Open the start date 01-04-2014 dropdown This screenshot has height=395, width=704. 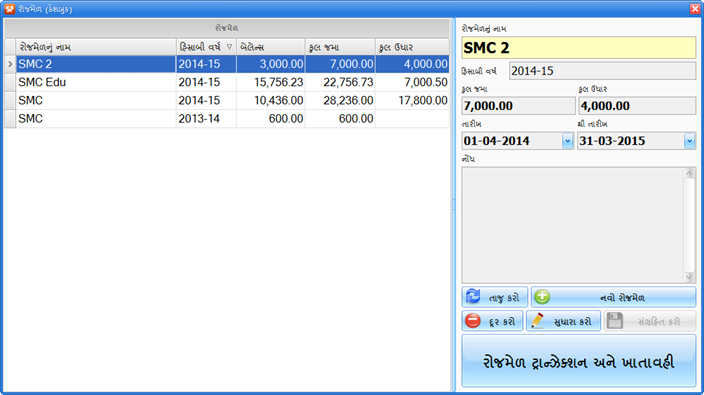tap(567, 141)
